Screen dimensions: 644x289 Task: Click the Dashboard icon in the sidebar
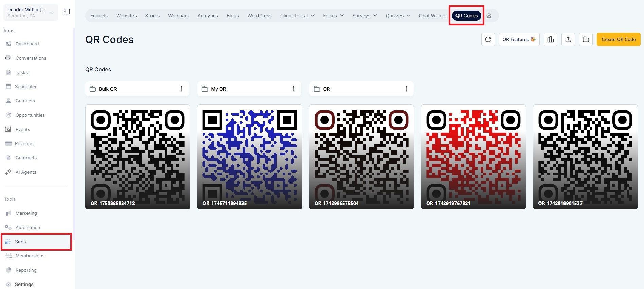8,44
